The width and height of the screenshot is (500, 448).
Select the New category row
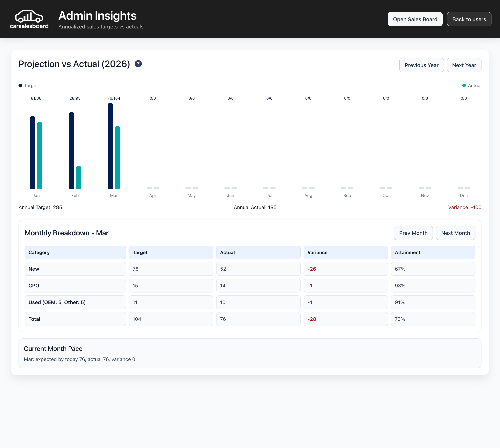[75, 269]
